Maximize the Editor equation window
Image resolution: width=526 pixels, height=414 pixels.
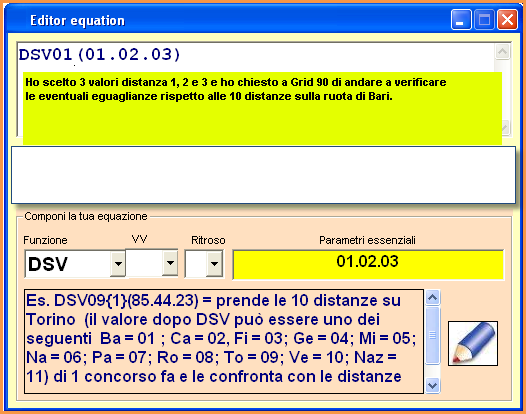[484, 20]
